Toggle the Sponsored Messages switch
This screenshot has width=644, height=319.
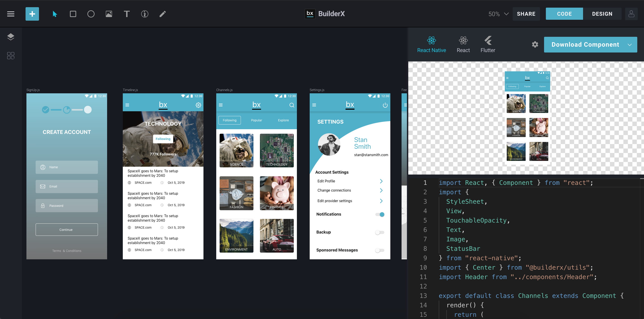pyautogui.click(x=380, y=250)
